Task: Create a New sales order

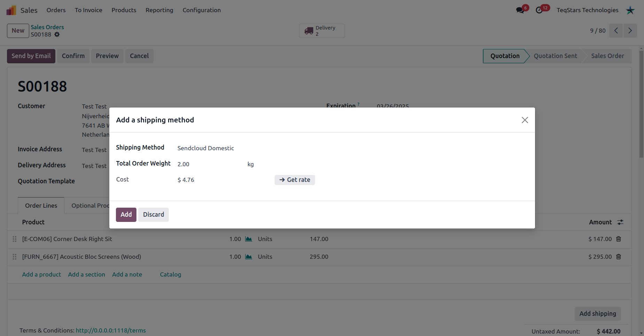Action: pyautogui.click(x=18, y=31)
